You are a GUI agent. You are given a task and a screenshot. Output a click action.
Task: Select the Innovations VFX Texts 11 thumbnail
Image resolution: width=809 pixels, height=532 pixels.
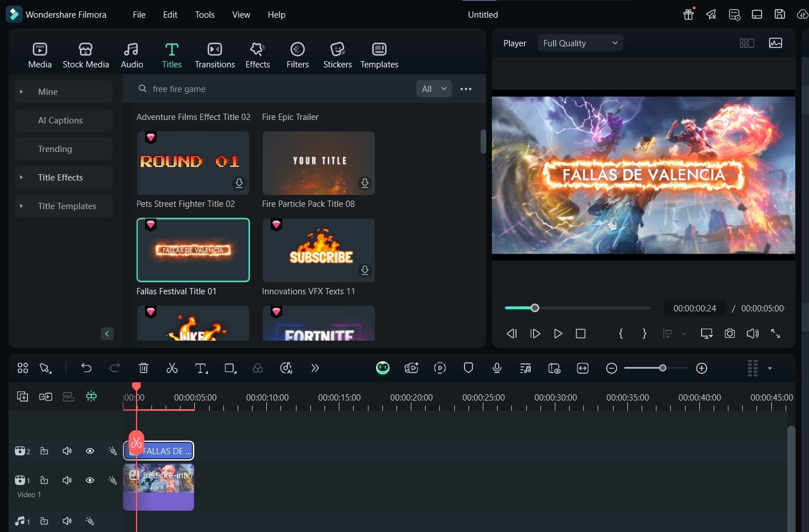[x=319, y=250]
